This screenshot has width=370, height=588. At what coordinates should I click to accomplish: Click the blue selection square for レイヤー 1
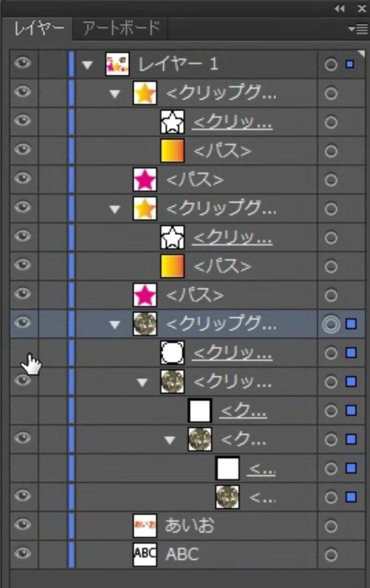click(x=349, y=64)
